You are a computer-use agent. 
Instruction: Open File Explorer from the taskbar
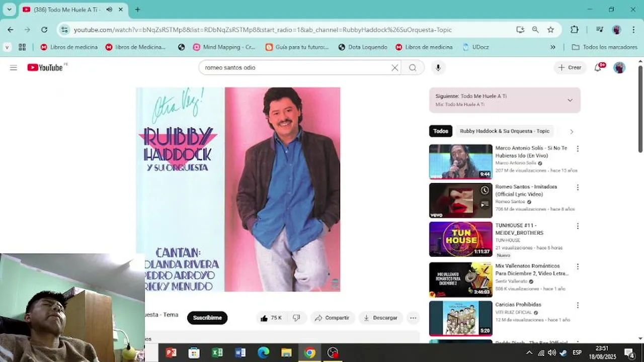click(286, 352)
